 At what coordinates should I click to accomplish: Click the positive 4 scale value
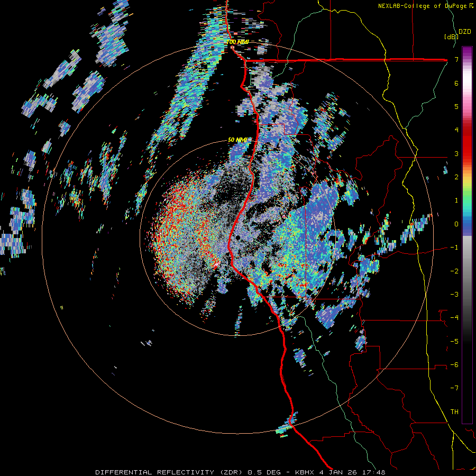(456, 130)
